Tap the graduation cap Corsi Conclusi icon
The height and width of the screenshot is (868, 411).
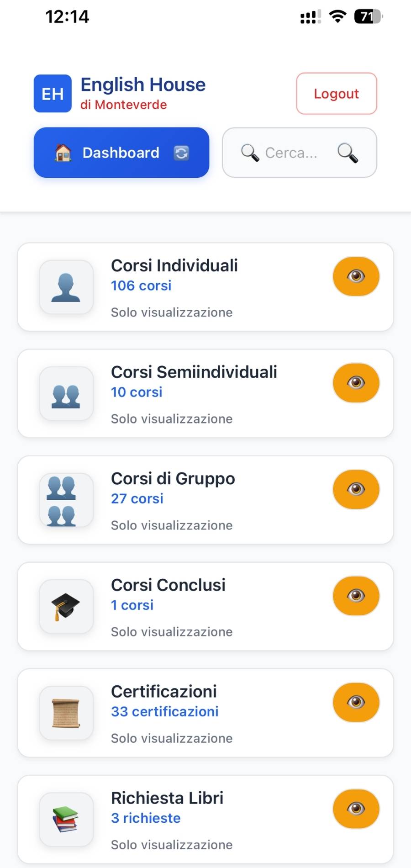[x=66, y=607]
